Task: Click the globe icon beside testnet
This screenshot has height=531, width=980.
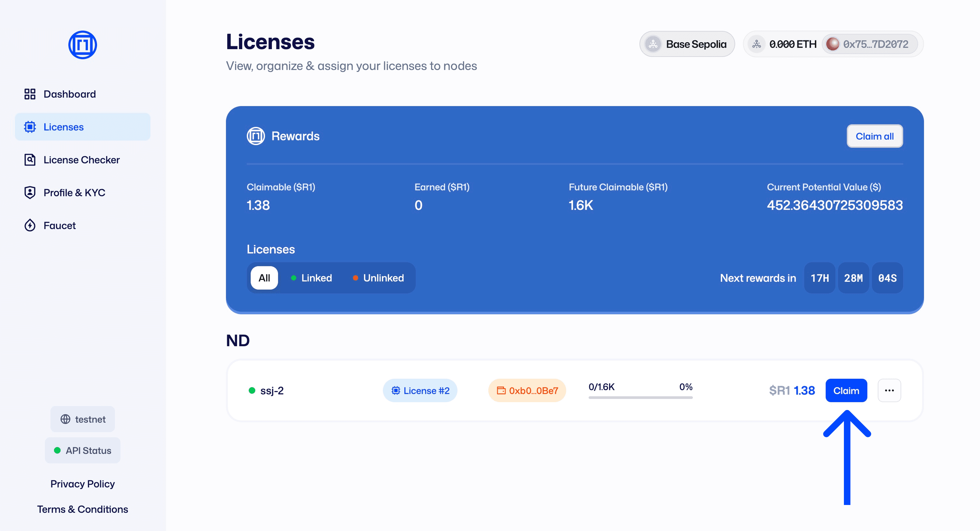Action: point(65,419)
